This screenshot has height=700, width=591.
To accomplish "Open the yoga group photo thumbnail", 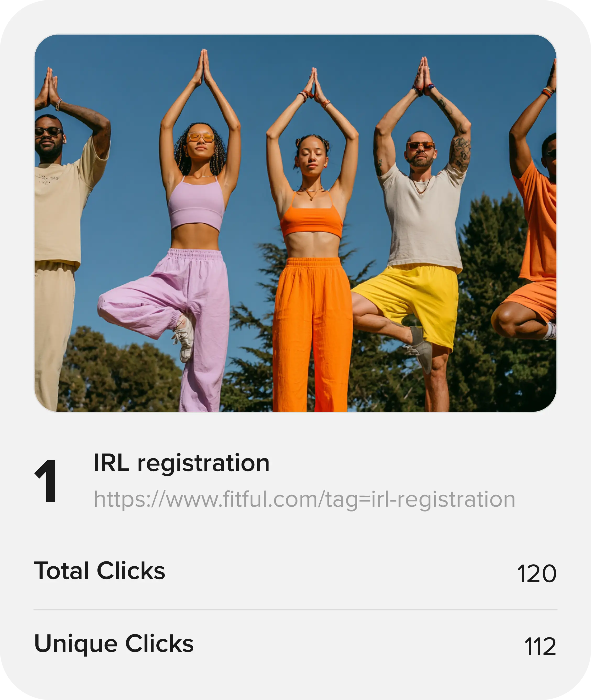I will point(295,223).
